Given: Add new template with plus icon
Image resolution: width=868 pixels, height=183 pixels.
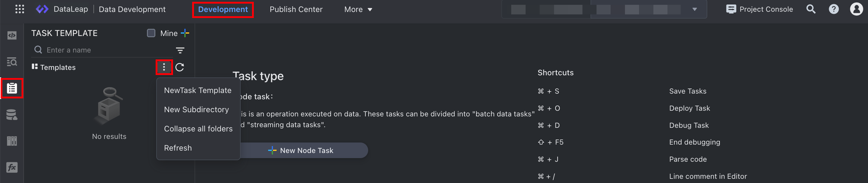Looking at the screenshot, I should (185, 33).
